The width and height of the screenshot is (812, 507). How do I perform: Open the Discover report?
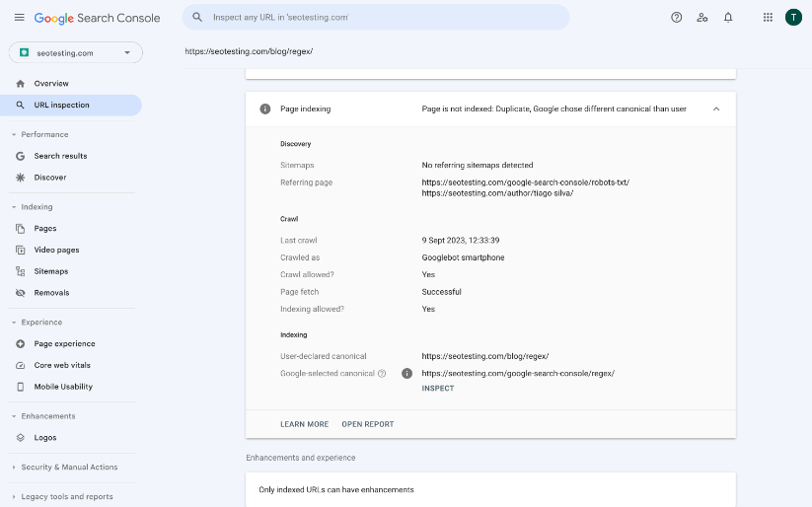50,178
